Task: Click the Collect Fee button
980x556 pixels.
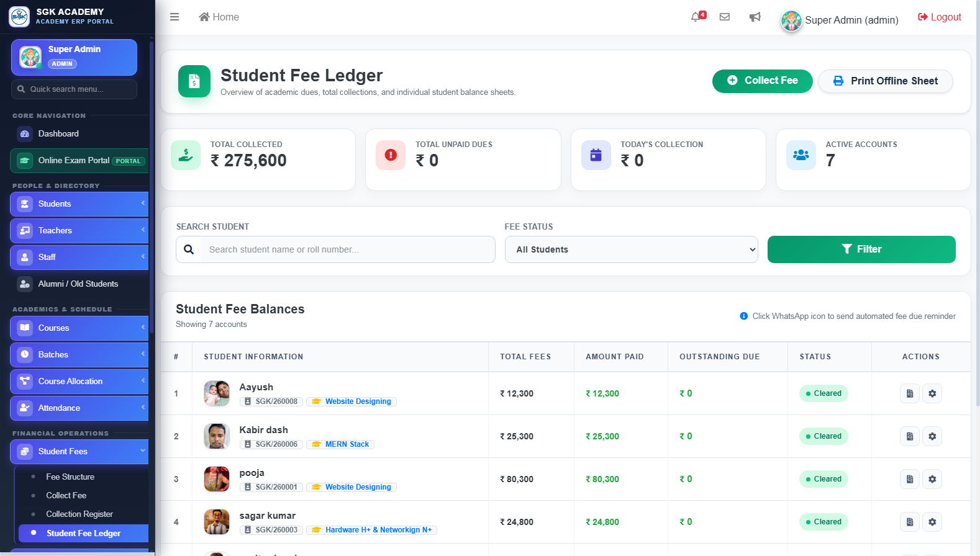Action: tap(762, 81)
